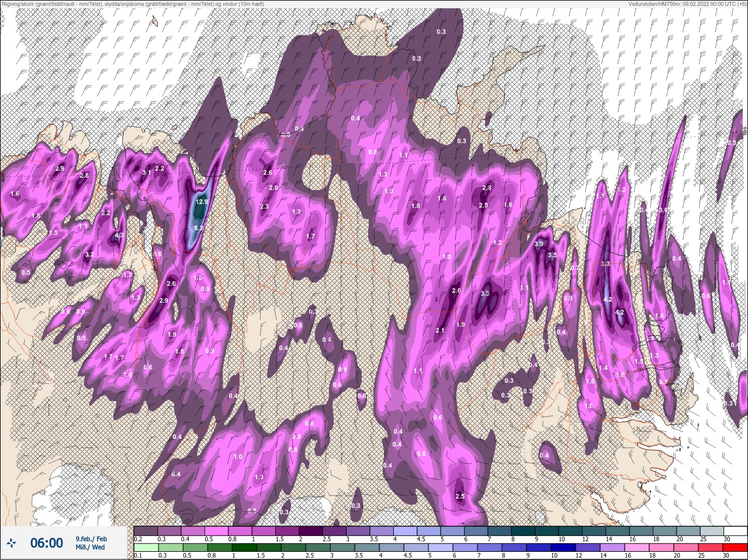The image size is (748, 560).
Task: Click the '3.1' precipitation value on the map
Action: [x=147, y=172]
